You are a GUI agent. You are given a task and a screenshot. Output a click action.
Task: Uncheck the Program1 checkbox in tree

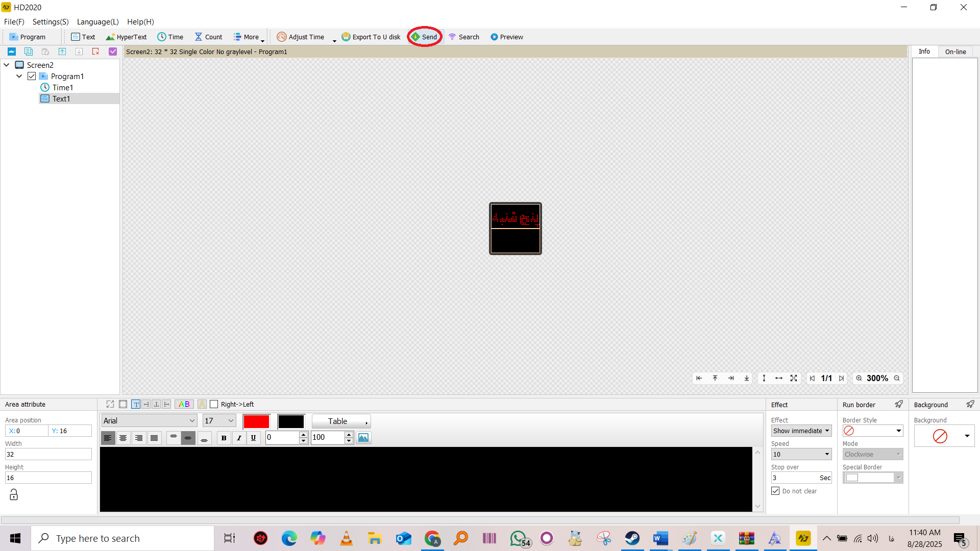click(x=32, y=76)
